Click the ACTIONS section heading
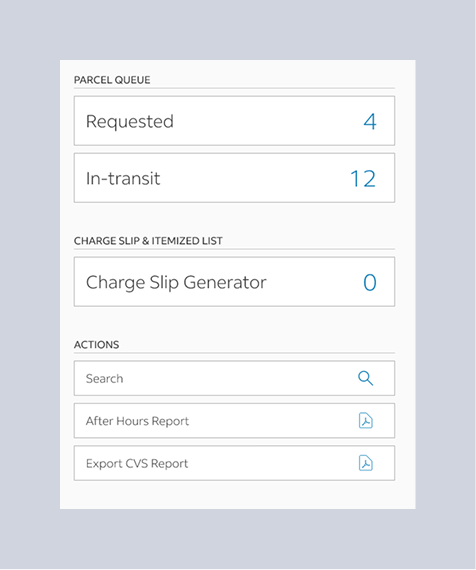Screen dimensions: 476x570 tap(96, 345)
